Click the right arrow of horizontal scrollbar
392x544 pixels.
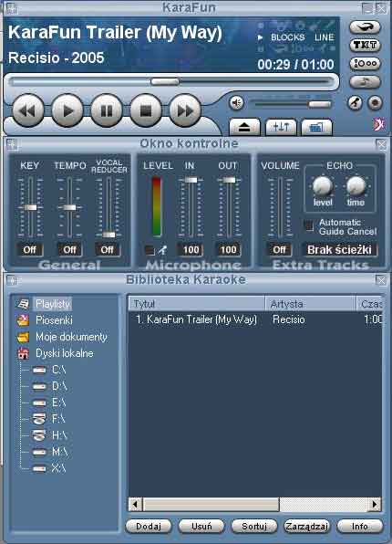point(375,504)
